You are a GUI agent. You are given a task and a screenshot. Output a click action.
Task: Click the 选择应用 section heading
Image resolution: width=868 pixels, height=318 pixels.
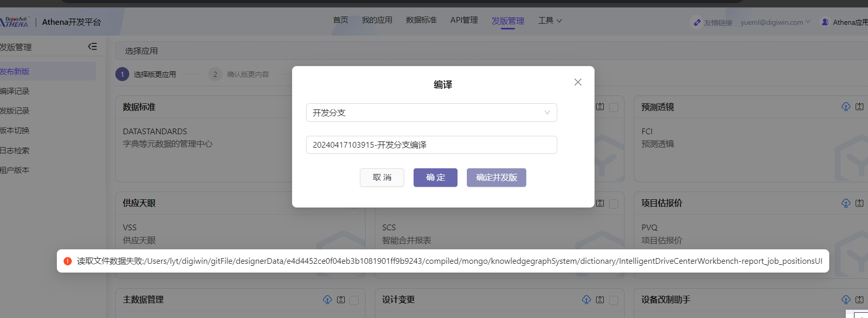141,51
